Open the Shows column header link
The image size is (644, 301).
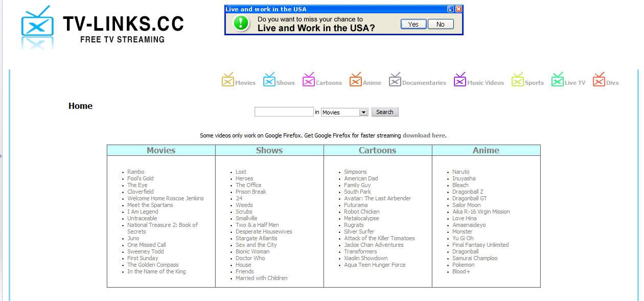tap(269, 150)
